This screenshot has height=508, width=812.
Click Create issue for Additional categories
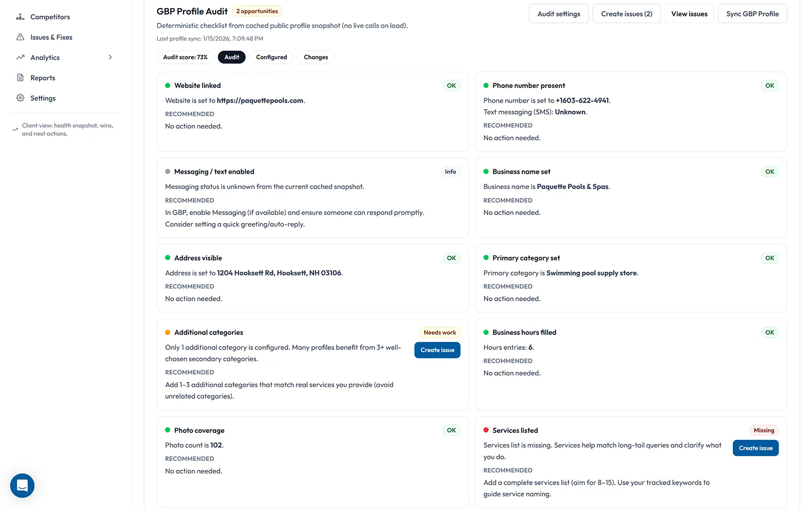pos(437,350)
